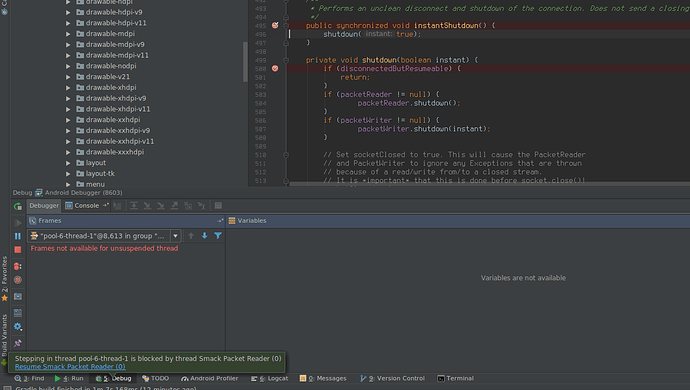The height and width of the screenshot is (390, 690).
Task: Click the Evaluate Expression calculator icon
Action: click(218, 206)
